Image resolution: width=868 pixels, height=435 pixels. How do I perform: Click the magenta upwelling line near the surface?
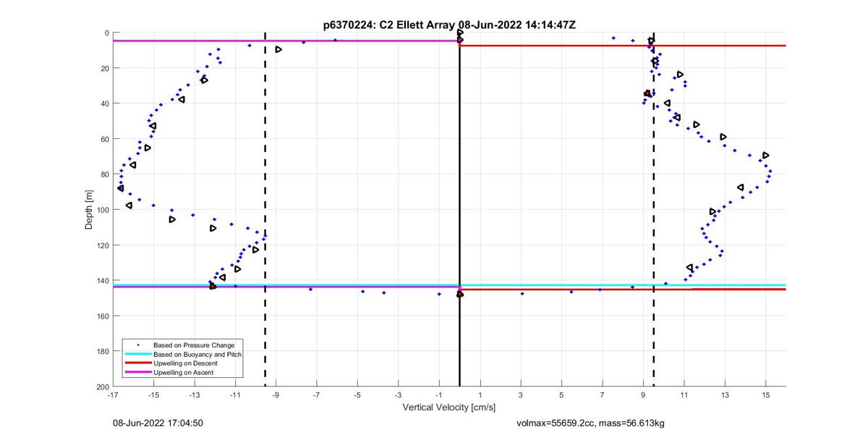pos(286,41)
